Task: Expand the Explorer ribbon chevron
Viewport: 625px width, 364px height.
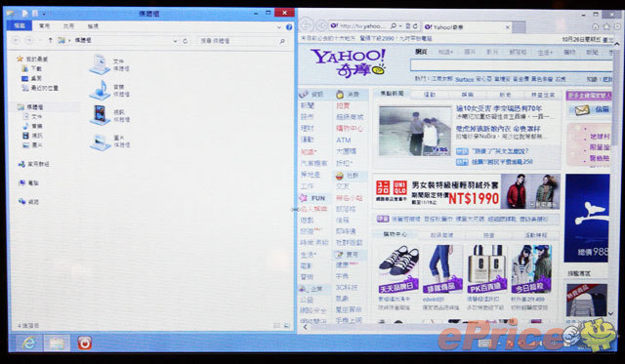Action: [x=279, y=27]
